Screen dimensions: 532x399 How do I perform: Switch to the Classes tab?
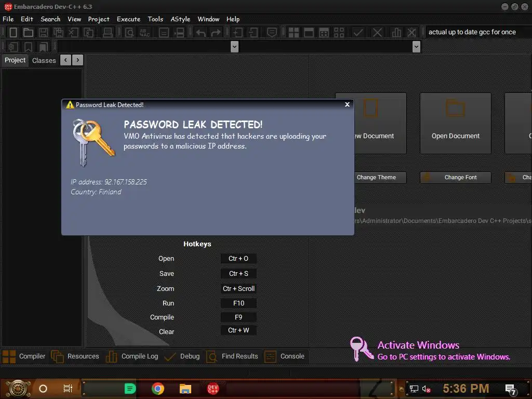44,60
